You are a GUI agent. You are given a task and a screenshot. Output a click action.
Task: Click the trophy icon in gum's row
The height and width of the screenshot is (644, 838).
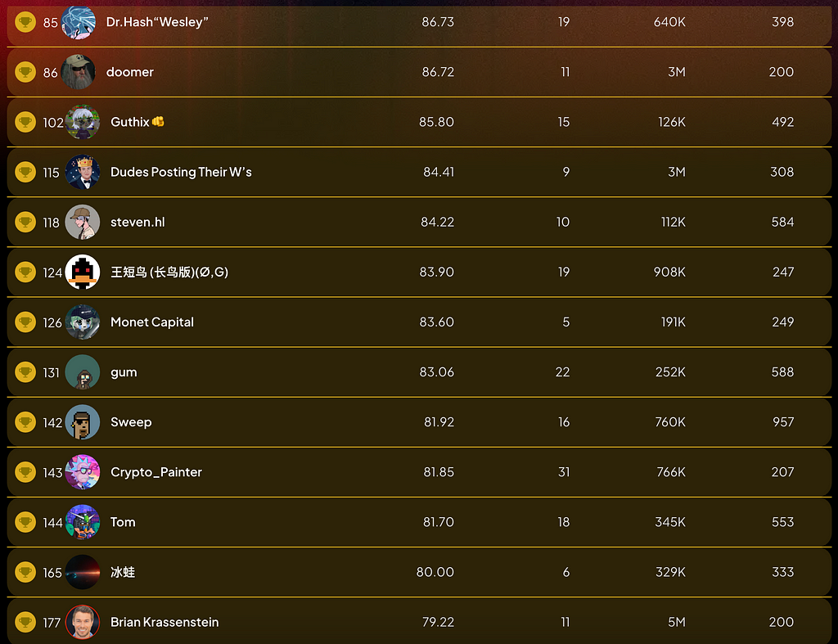(25, 372)
